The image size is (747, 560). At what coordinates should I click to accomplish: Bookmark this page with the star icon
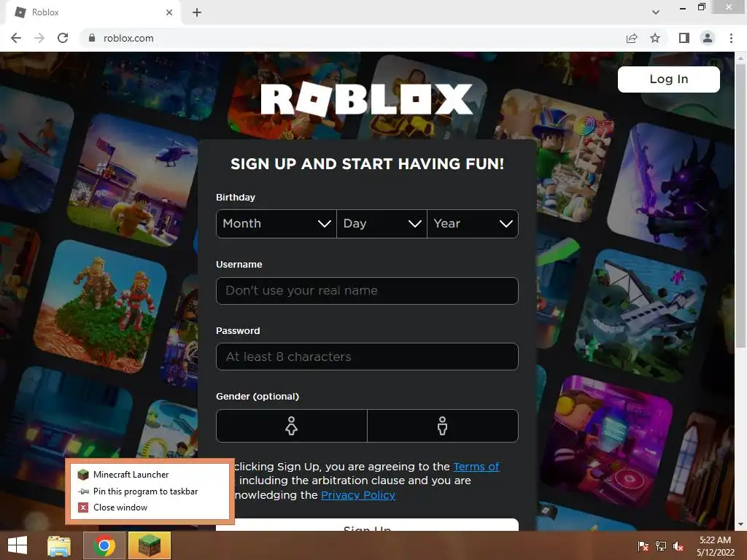point(655,38)
